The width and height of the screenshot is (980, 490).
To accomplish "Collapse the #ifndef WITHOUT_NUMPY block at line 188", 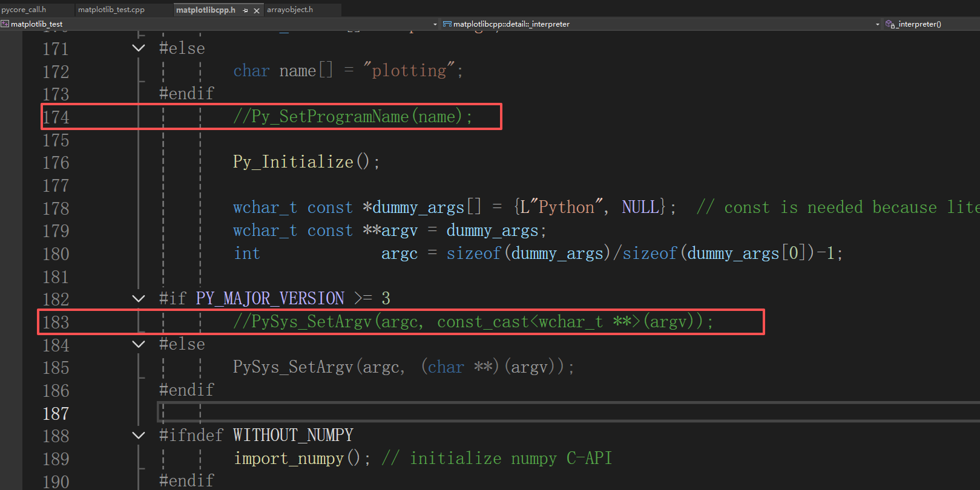I will [139, 435].
